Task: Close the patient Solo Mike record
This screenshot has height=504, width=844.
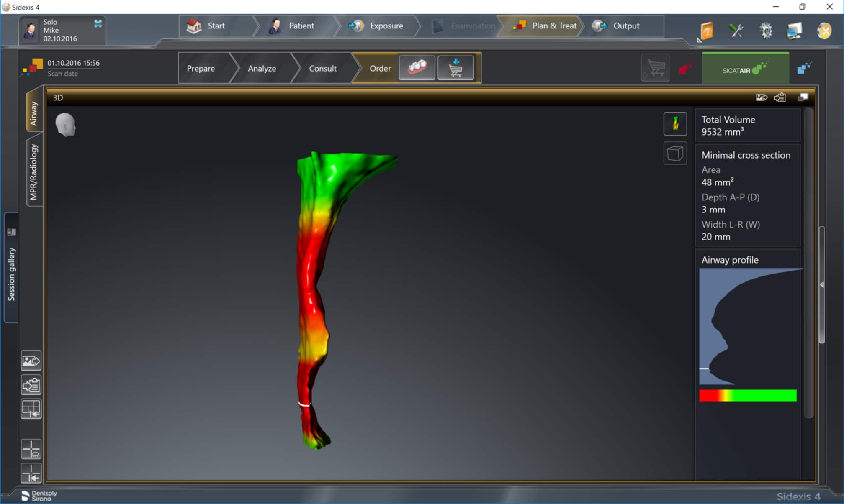Action: (98, 23)
